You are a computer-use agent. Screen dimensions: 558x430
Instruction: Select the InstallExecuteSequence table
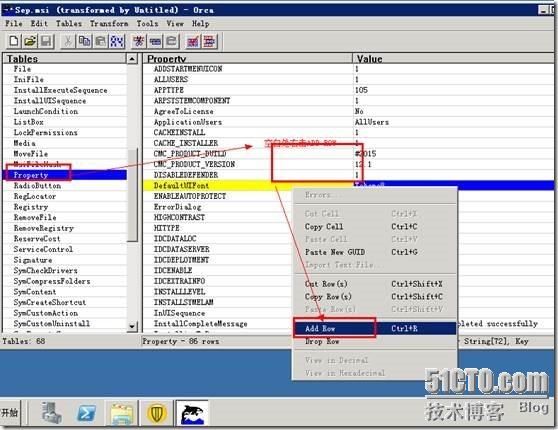click(65, 90)
